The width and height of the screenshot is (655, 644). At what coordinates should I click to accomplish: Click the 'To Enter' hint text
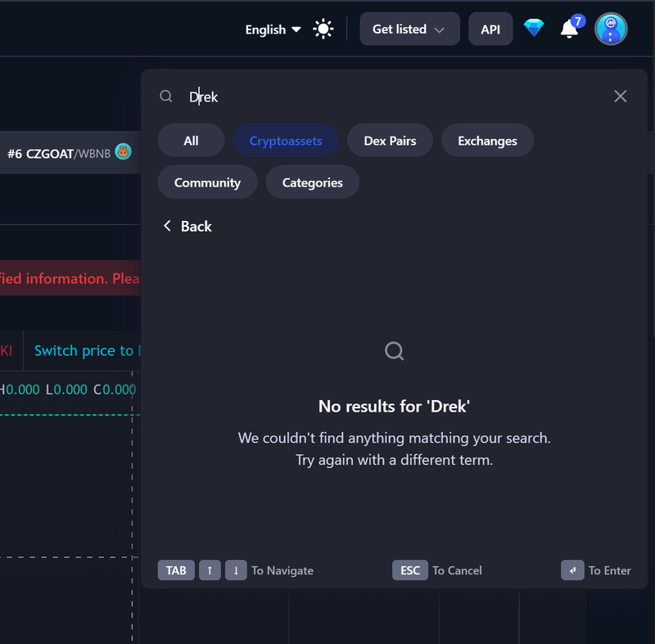coord(609,570)
